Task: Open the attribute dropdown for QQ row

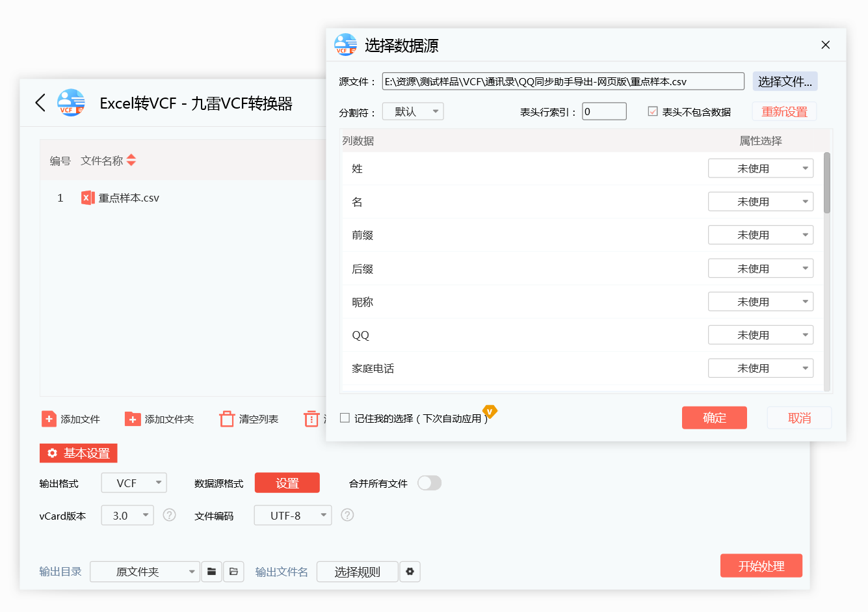Action: pyautogui.click(x=760, y=334)
